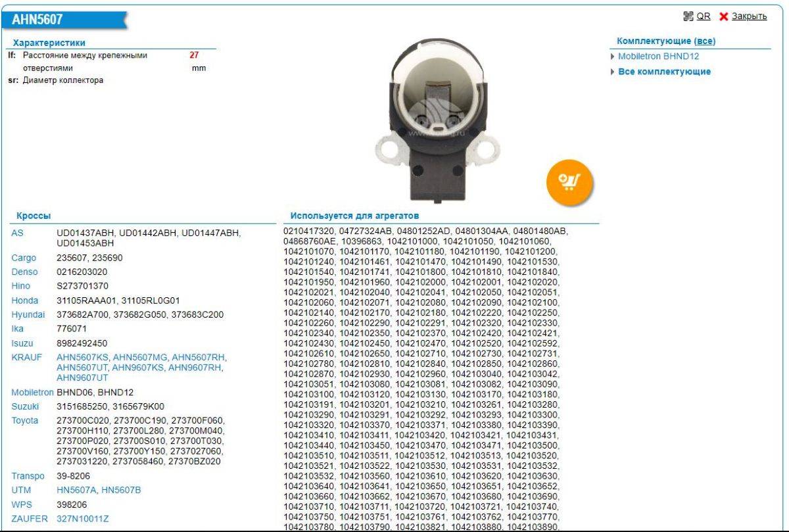Click the orange shopping cart button
The image size is (789, 532).
pos(569,180)
